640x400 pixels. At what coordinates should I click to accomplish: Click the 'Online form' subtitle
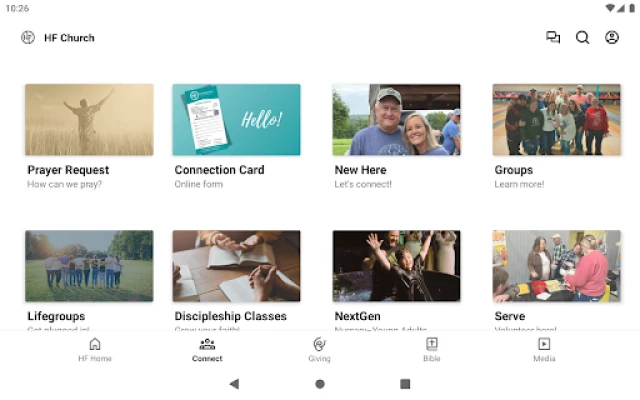point(199,184)
